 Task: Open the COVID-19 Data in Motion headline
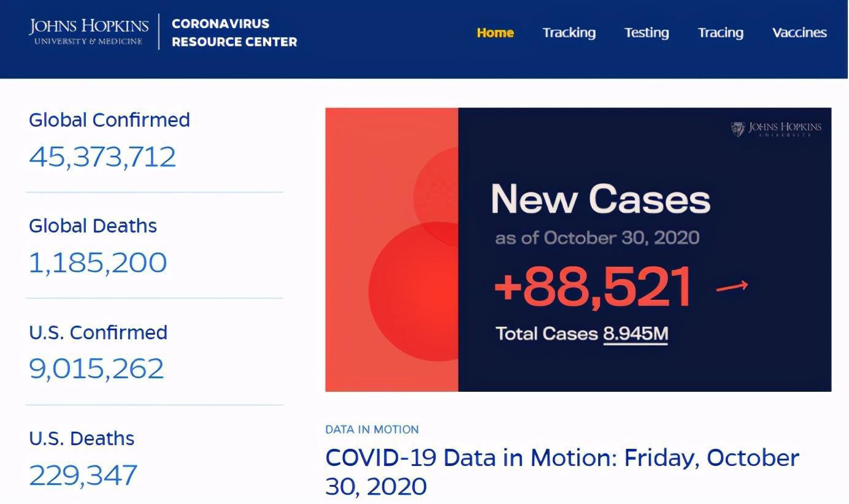coord(561,472)
